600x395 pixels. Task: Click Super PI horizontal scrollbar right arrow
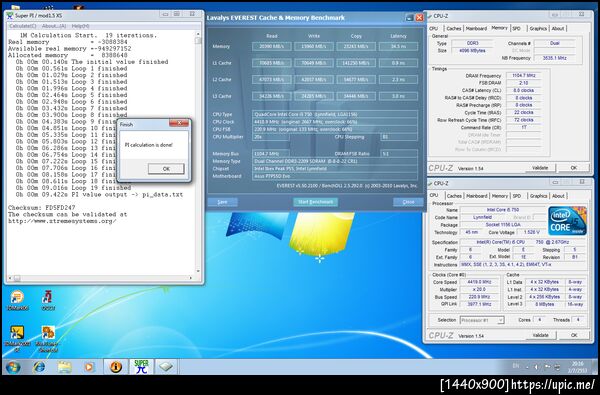191,278
